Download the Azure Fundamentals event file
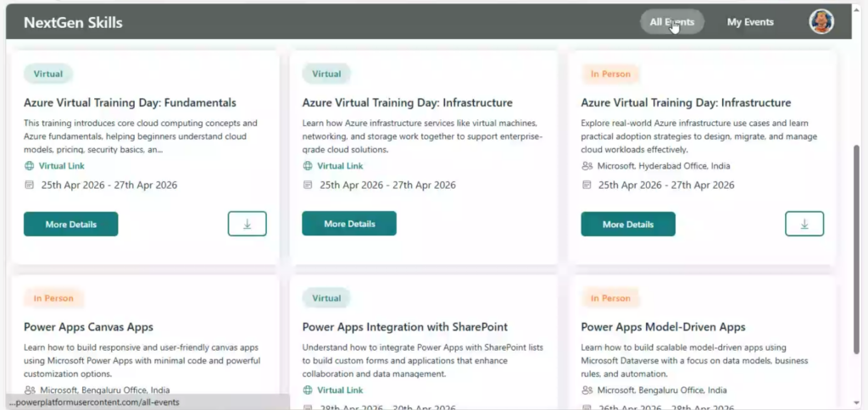 coord(247,224)
